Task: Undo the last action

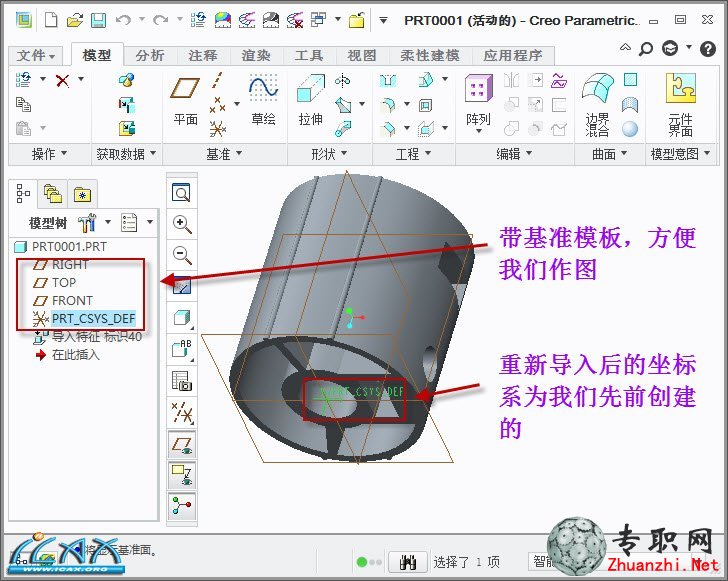Action: click(123, 20)
